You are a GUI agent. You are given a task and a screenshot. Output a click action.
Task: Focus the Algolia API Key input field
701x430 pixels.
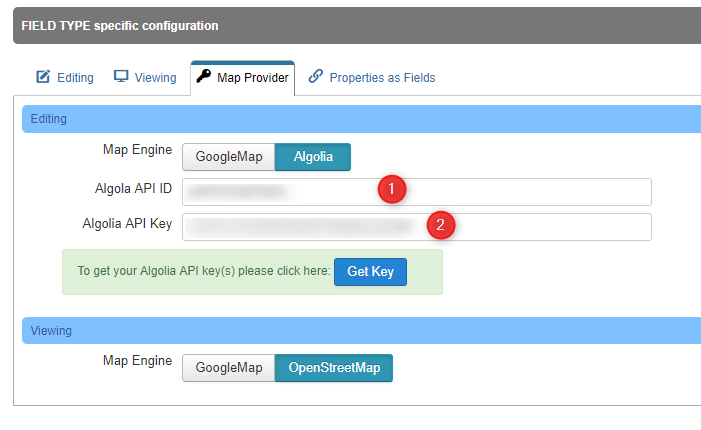[417, 227]
